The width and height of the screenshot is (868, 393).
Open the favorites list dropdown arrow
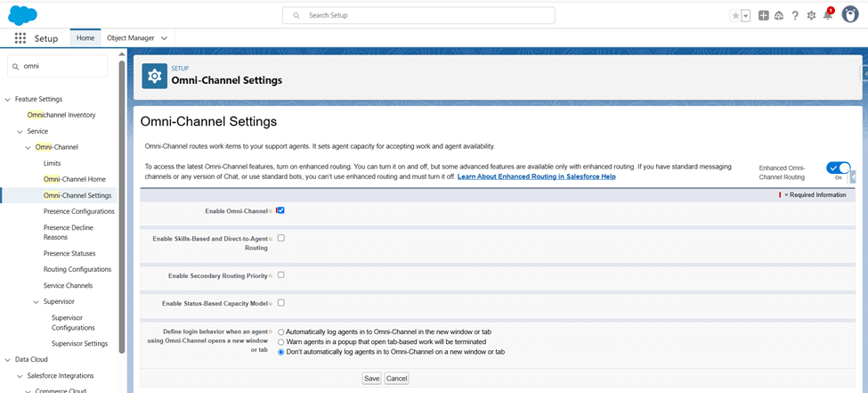coord(746,16)
